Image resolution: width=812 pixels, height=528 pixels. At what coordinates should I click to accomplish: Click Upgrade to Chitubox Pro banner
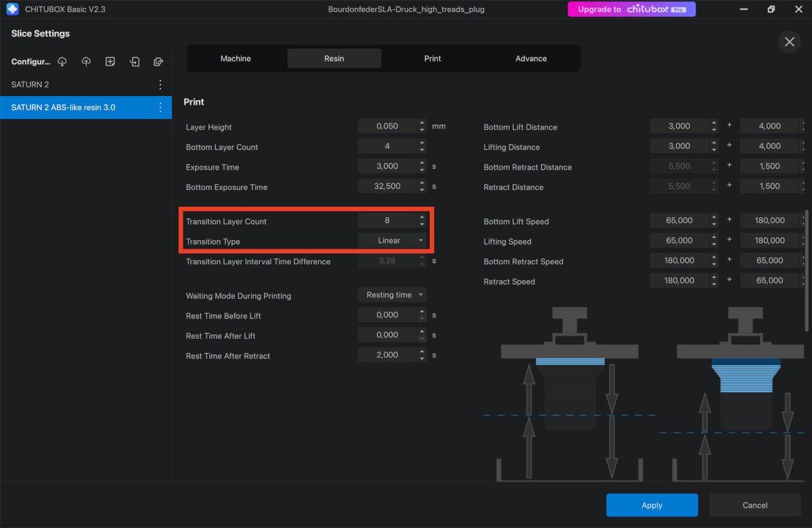[x=632, y=9]
